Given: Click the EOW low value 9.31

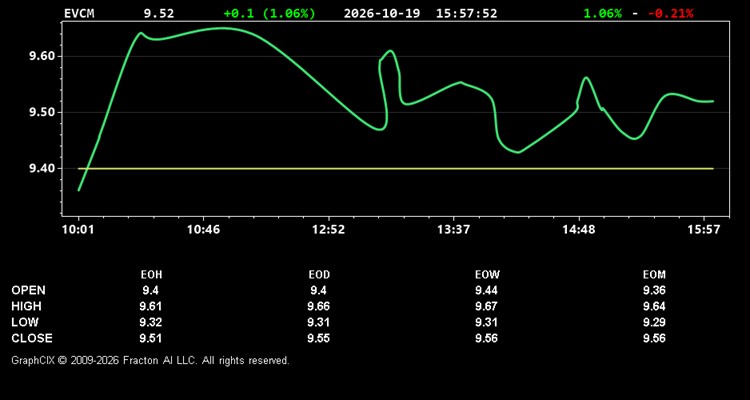Looking at the screenshot, I should (x=486, y=322).
